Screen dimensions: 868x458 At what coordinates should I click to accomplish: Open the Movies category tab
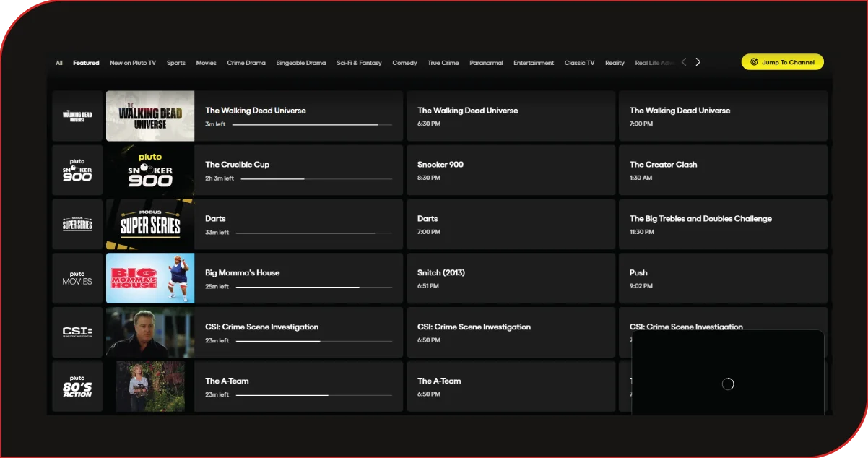tap(206, 63)
